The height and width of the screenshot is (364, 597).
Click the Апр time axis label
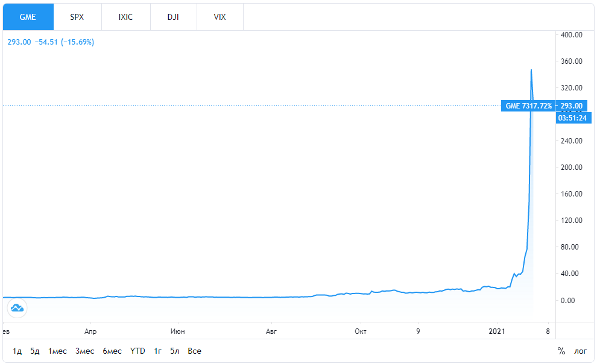[90, 331]
